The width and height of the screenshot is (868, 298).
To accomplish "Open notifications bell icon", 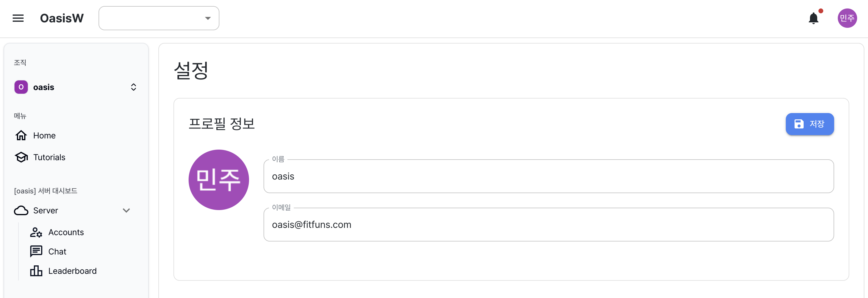I will 813,18.
